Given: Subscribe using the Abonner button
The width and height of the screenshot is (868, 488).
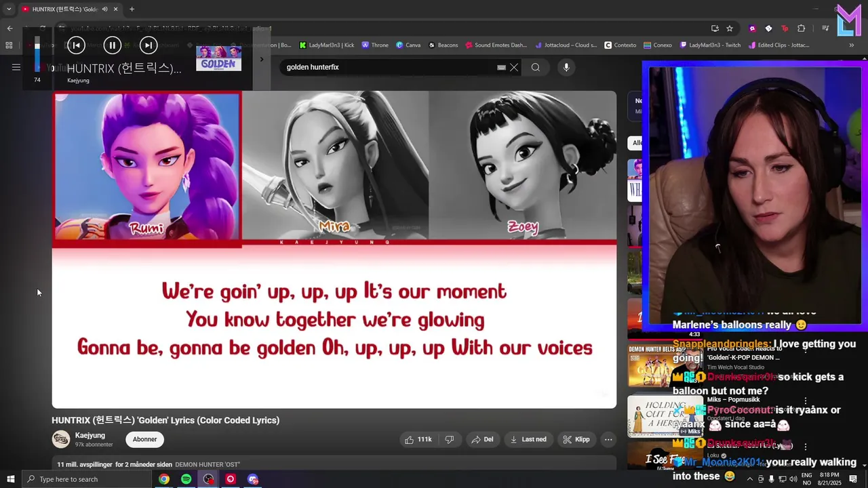Looking at the screenshot, I should click(144, 439).
